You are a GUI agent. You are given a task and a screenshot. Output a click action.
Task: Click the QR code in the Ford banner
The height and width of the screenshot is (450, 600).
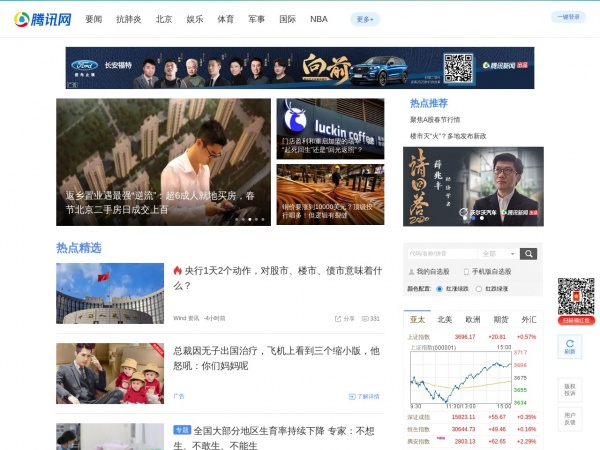pos(458,68)
